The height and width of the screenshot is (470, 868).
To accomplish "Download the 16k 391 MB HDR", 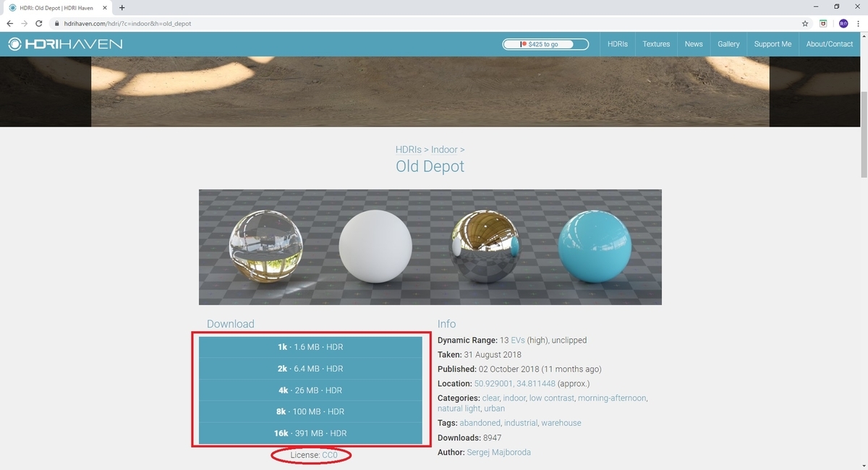I will click(x=310, y=433).
